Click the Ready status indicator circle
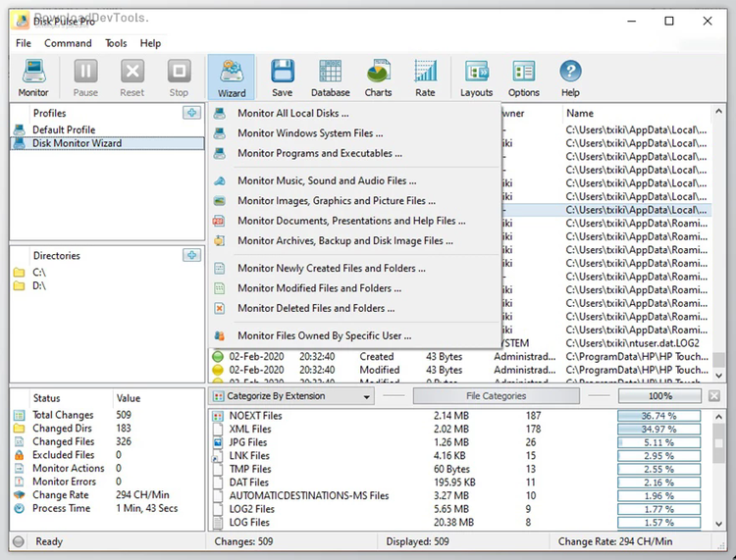This screenshot has width=736, height=560. (19, 541)
